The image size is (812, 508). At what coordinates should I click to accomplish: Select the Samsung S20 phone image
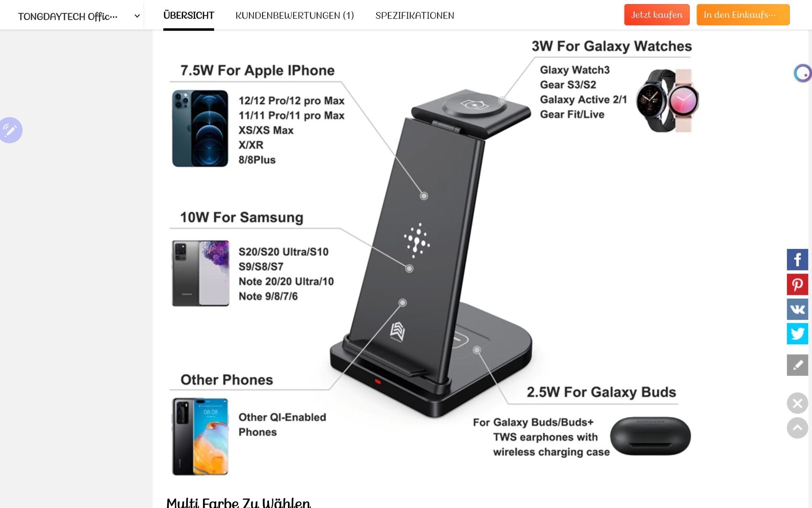[200, 273]
